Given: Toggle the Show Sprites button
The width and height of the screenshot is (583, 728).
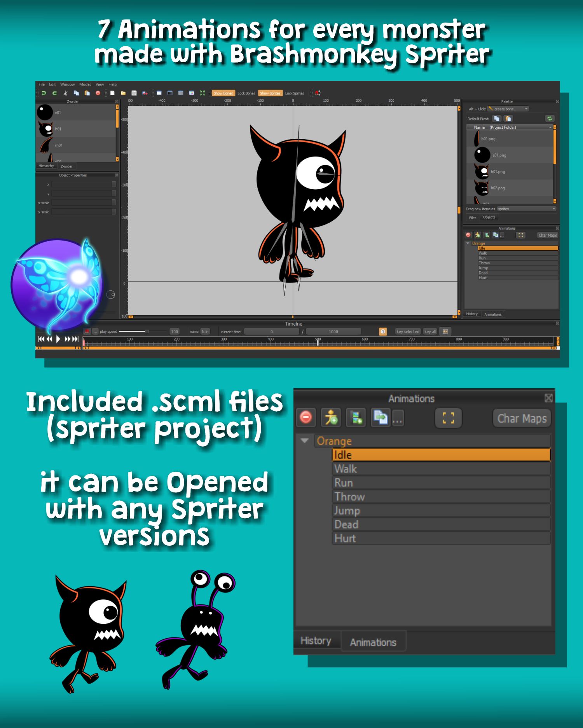Looking at the screenshot, I should point(270,93).
